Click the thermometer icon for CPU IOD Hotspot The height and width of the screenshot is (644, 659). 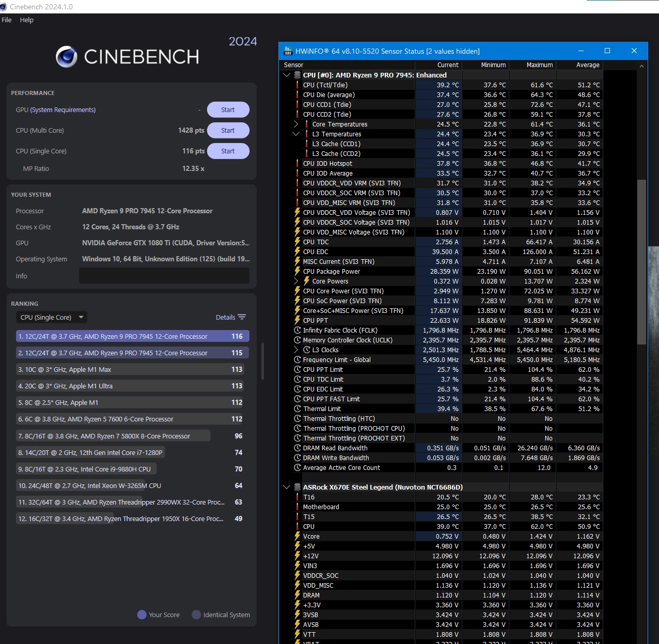click(297, 163)
